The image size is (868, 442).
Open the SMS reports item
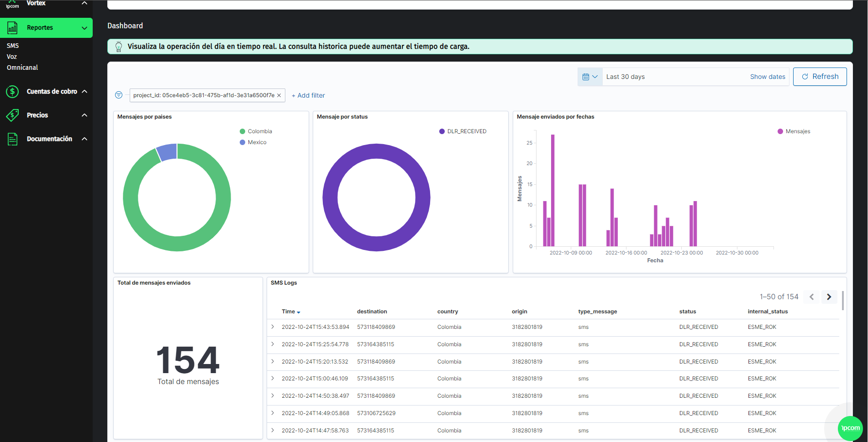click(x=13, y=46)
